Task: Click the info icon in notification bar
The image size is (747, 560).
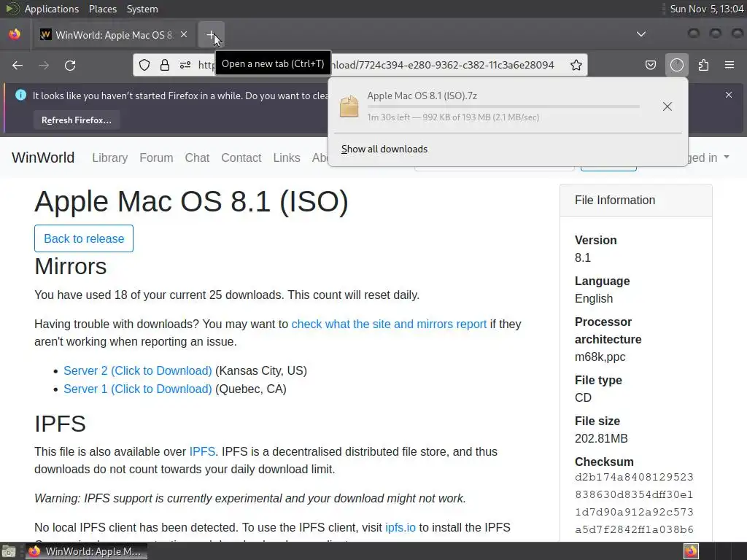Action: (20, 95)
